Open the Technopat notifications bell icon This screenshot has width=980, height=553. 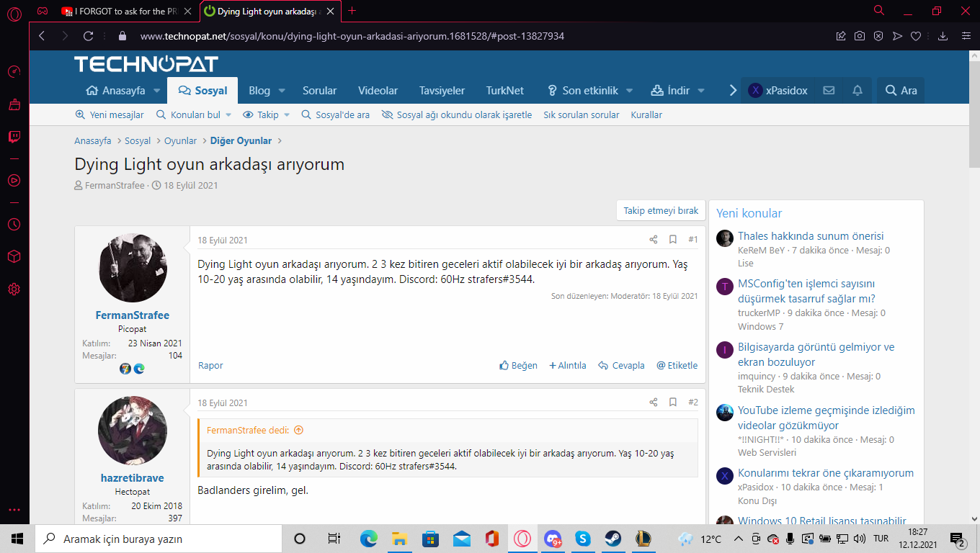pyautogui.click(x=857, y=91)
